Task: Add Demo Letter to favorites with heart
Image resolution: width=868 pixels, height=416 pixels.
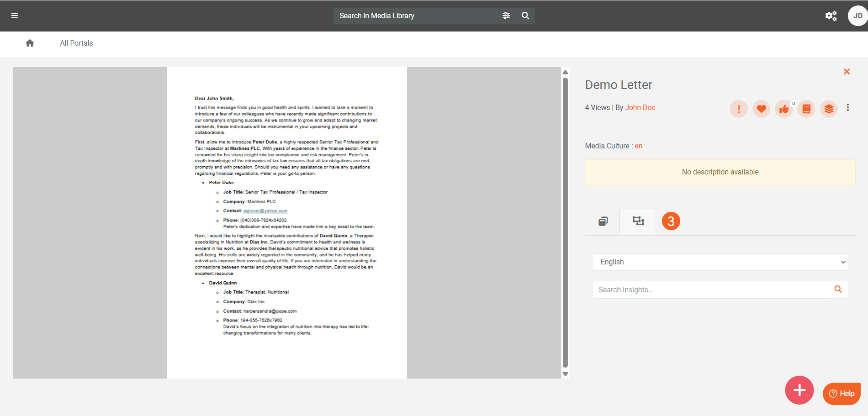Action: click(761, 109)
